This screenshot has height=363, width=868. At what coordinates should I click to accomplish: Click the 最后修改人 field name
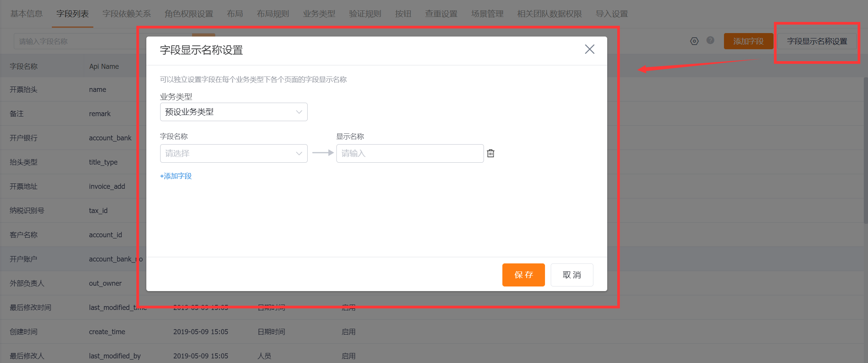point(27,356)
